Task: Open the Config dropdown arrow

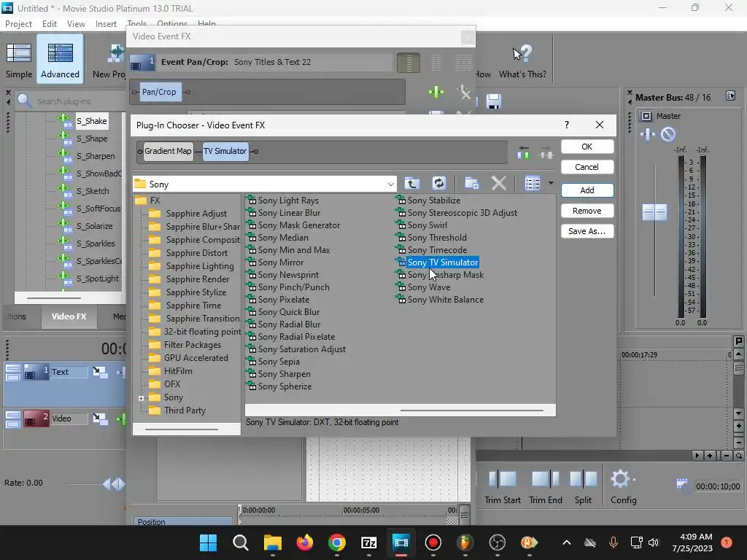Action: point(634,480)
